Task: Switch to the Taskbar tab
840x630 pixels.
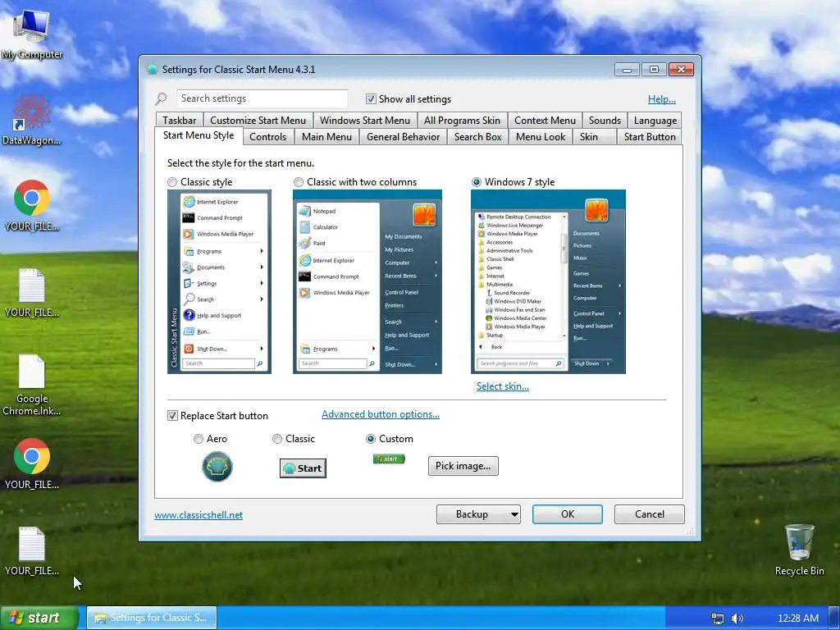Action: pos(180,121)
